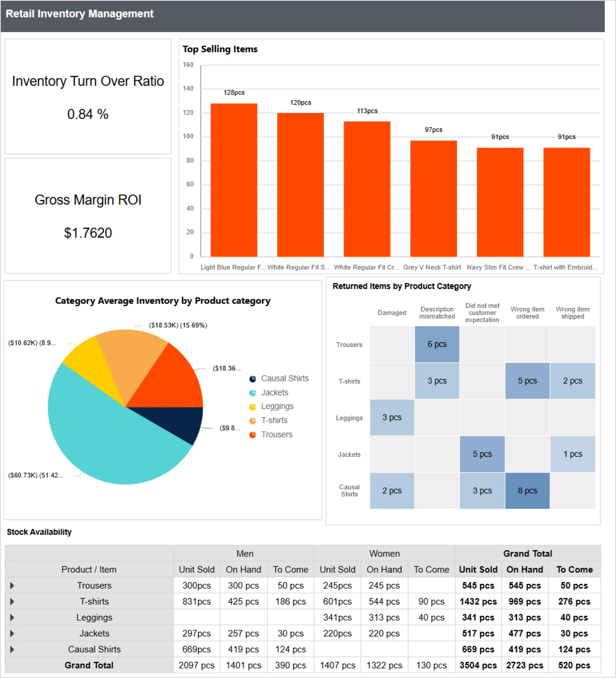Expand the Leggings row in Stock Availability
Screen dimensions: 616x678
click(x=12, y=617)
